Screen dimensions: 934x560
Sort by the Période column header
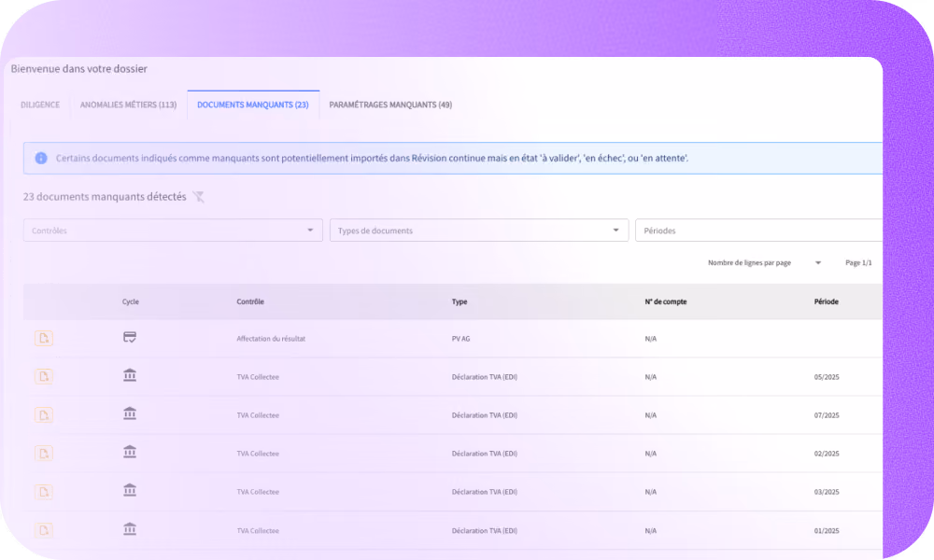point(827,301)
